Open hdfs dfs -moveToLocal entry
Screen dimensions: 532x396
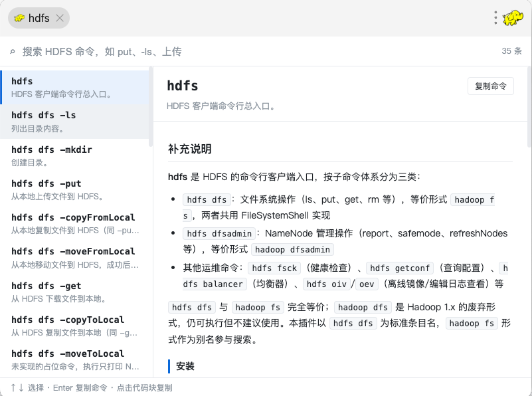point(74,359)
